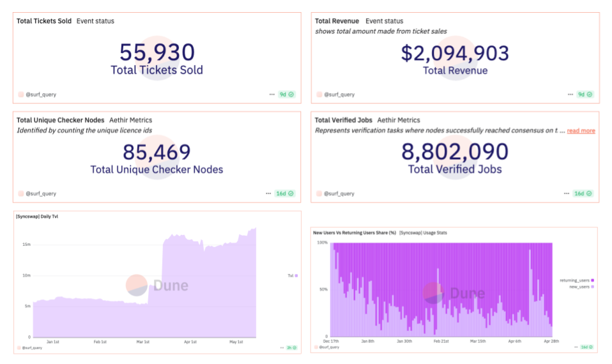Toggle the Tvl series in the chart legend
This screenshot has width=612, height=364.
coord(292,276)
